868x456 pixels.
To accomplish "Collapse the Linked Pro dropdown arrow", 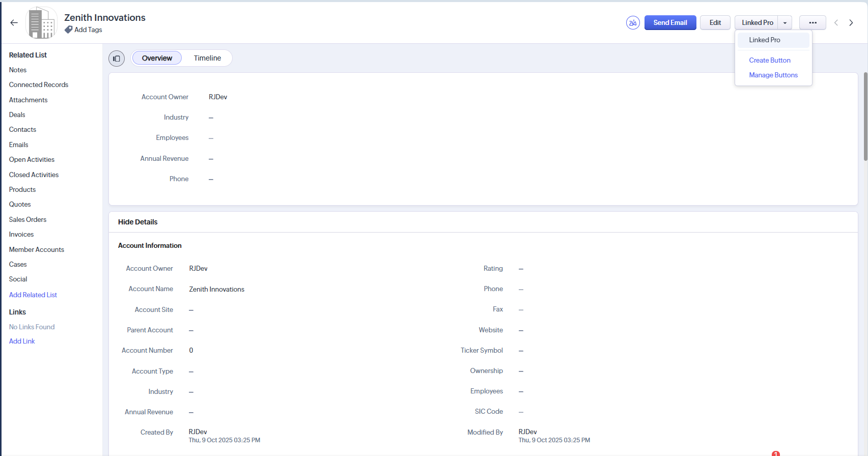I will tap(785, 23).
